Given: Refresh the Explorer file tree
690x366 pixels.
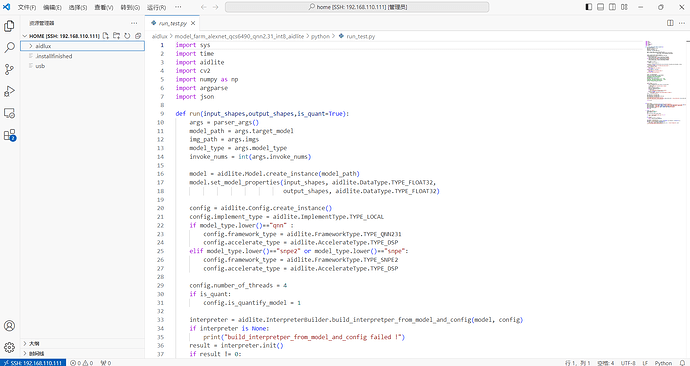Looking at the screenshot, I should (127, 36).
